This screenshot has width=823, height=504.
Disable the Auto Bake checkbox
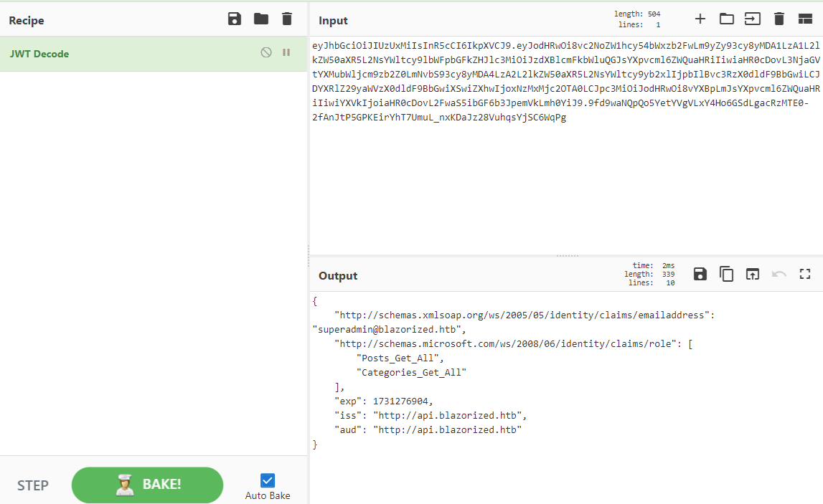(267, 480)
